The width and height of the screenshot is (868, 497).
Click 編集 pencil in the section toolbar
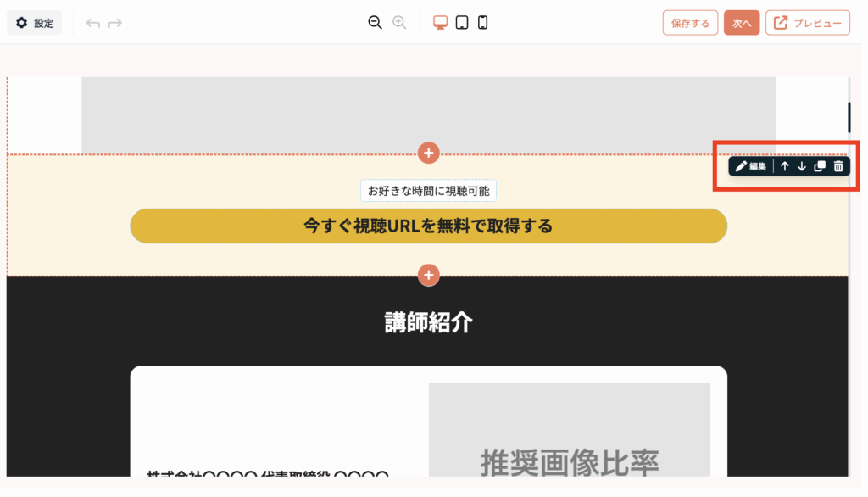(751, 166)
